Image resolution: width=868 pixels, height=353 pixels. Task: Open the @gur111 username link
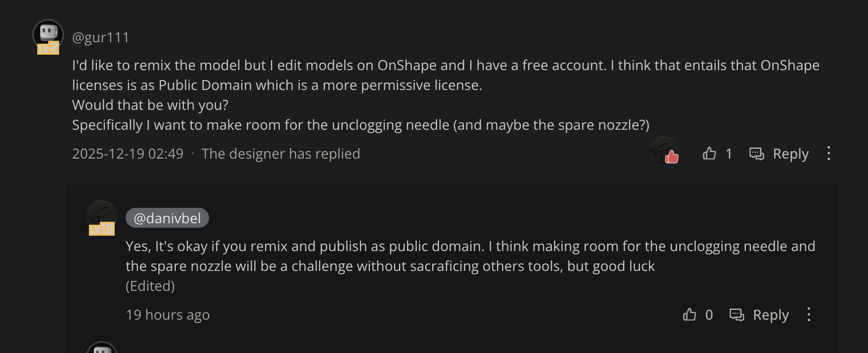point(101,38)
